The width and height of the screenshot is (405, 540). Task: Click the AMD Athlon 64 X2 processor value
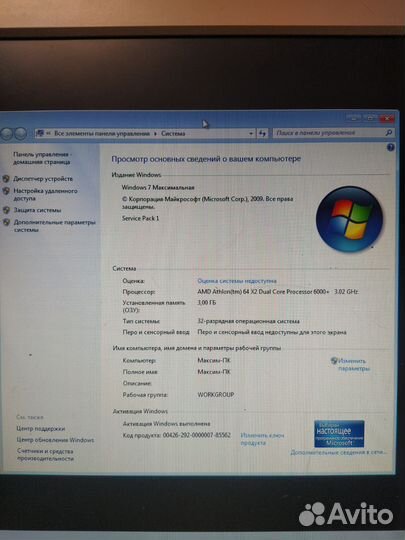click(x=278, y=292)
